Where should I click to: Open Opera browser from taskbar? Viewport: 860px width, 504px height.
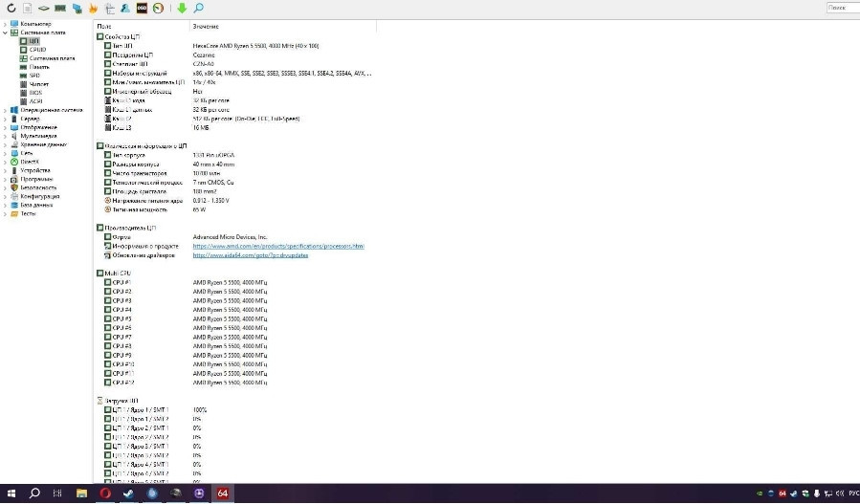pyautogui.click(x=105, y=493)
